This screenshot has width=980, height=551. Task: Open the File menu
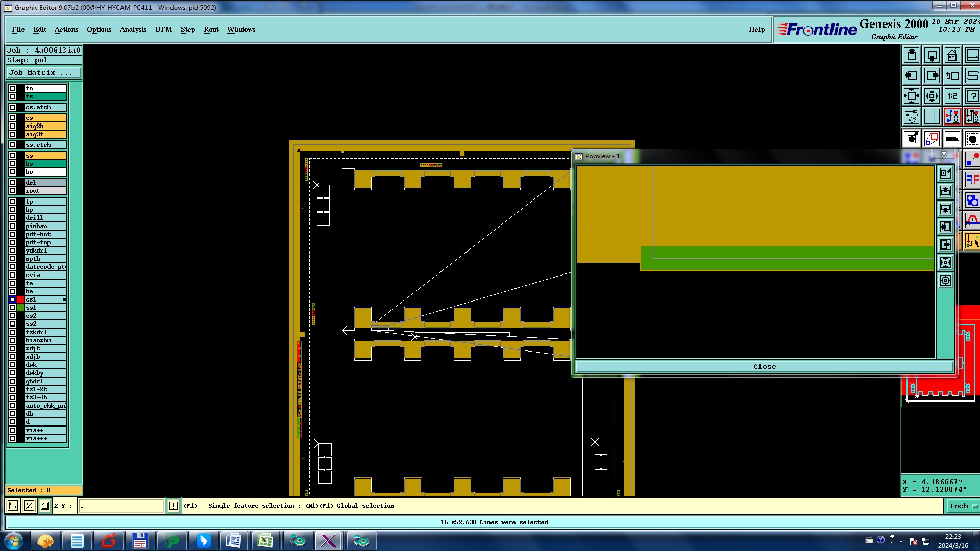18,29
